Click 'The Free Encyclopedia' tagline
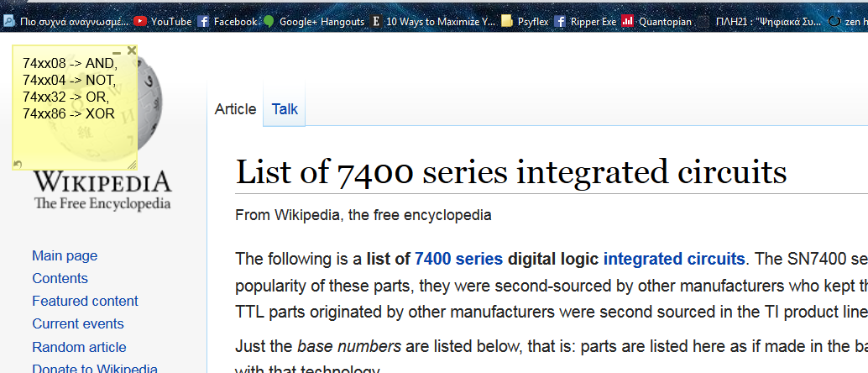868x373 pixels. (103, 203)
